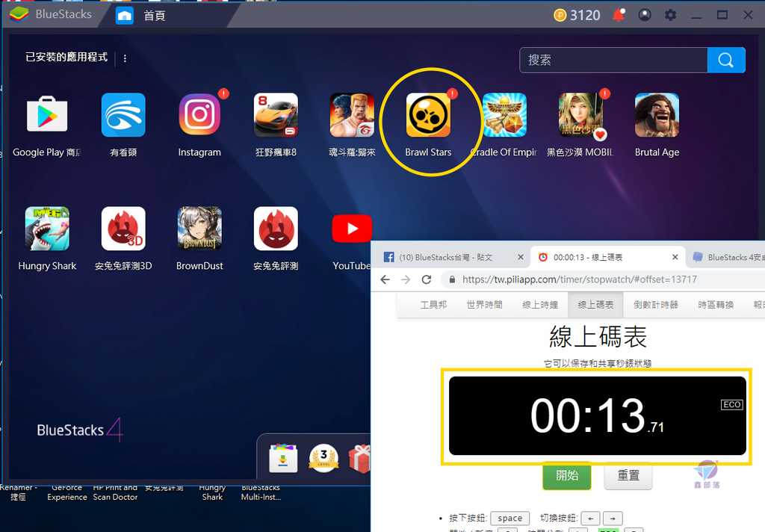Close the BlueStacks台灣 Facebook browser tab
Screen dimensions: 765x532
click(521, 257)
